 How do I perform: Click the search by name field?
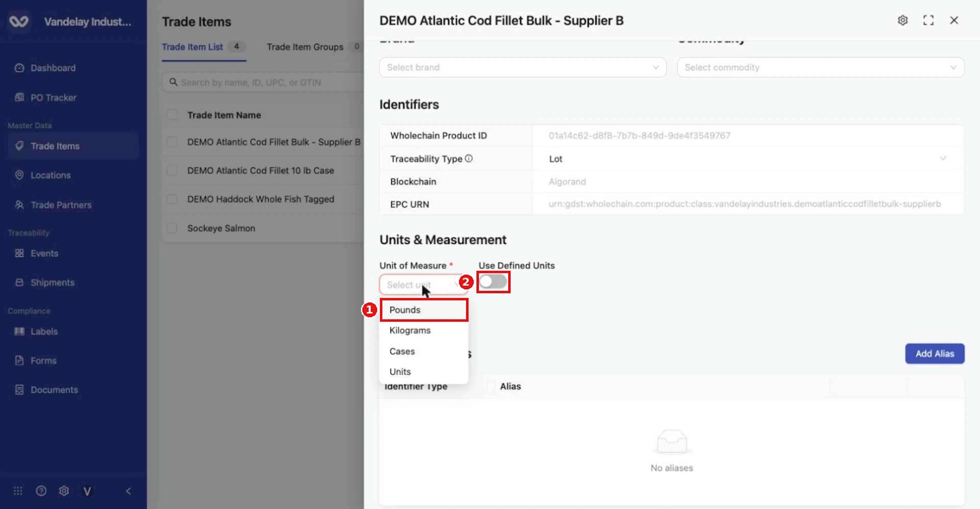tap(263, 82)
